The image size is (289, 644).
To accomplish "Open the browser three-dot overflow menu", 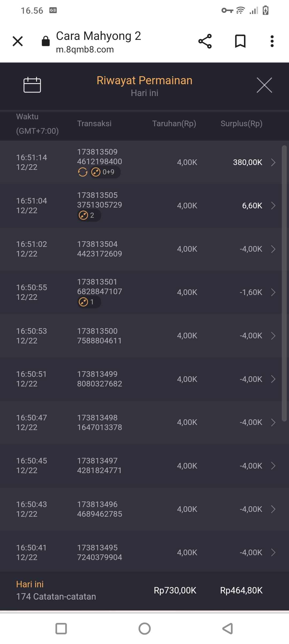I will [272, 41].
